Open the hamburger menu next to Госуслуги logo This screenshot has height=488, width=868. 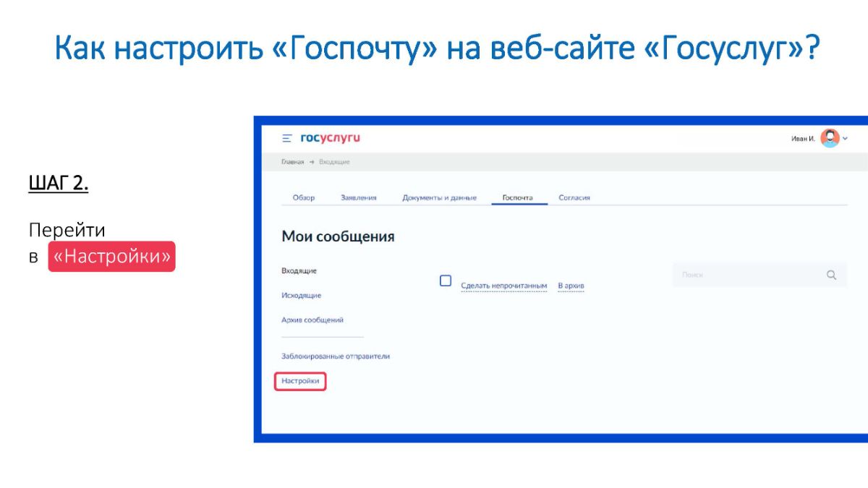click(286, 138)
